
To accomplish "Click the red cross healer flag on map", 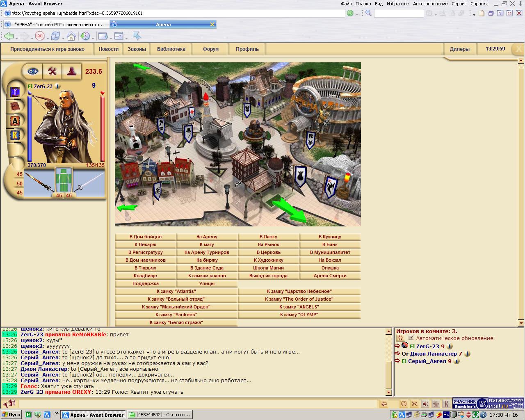I will click(x=192, y=112).
